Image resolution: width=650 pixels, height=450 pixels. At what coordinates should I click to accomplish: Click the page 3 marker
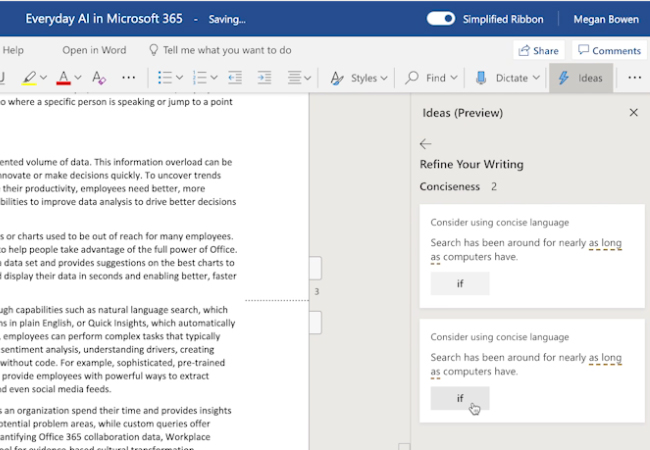(317, 292)
